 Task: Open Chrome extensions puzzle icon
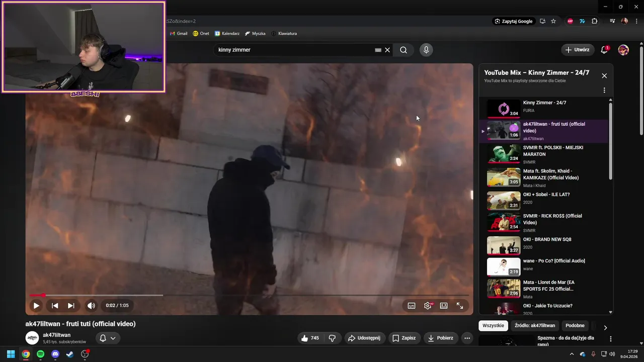pos(595,21)
